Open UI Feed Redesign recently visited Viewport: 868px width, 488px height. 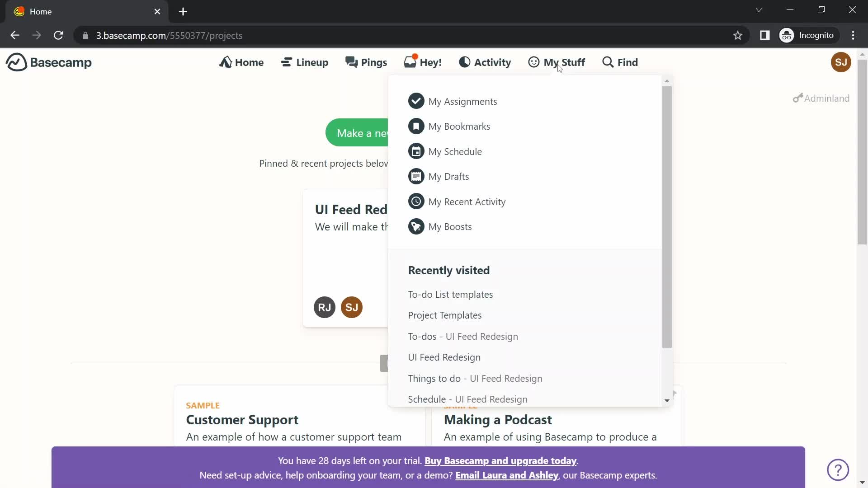coord(443,357)
